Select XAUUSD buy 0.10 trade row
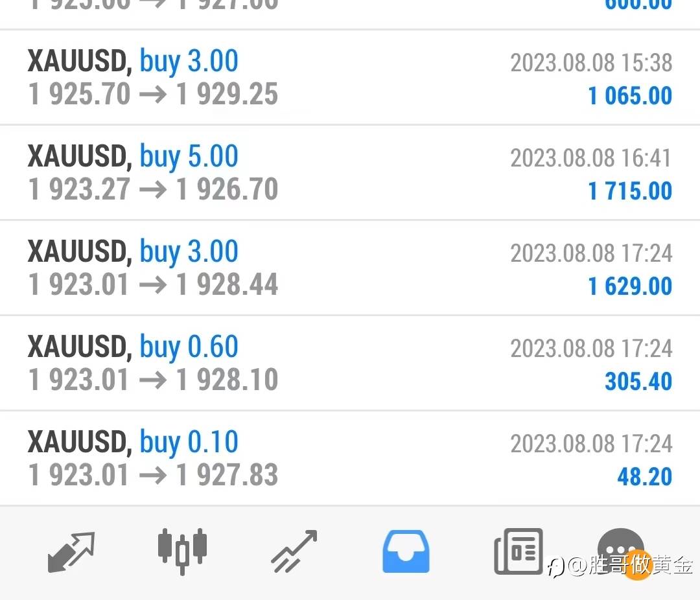 pos(350,459)
